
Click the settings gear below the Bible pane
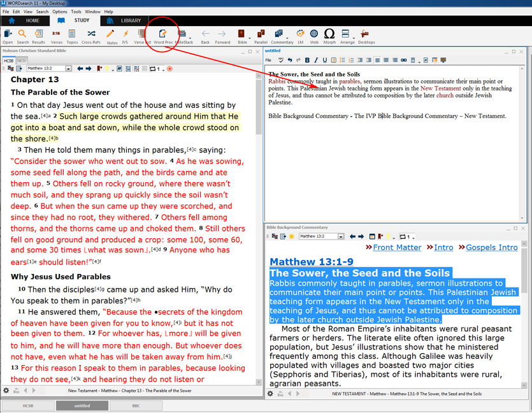click(x=6, y=390)
